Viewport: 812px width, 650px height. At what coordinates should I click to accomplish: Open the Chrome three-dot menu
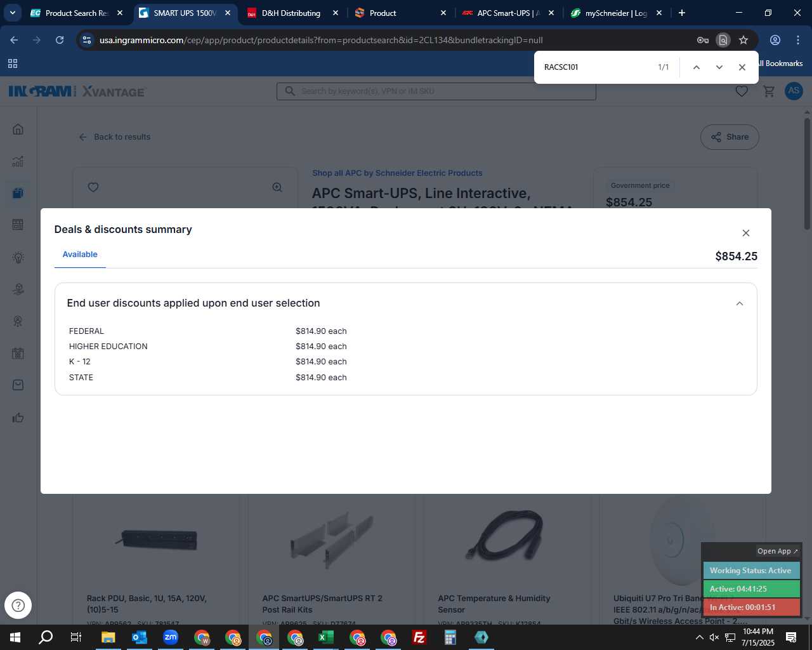(x=798, y=40)
